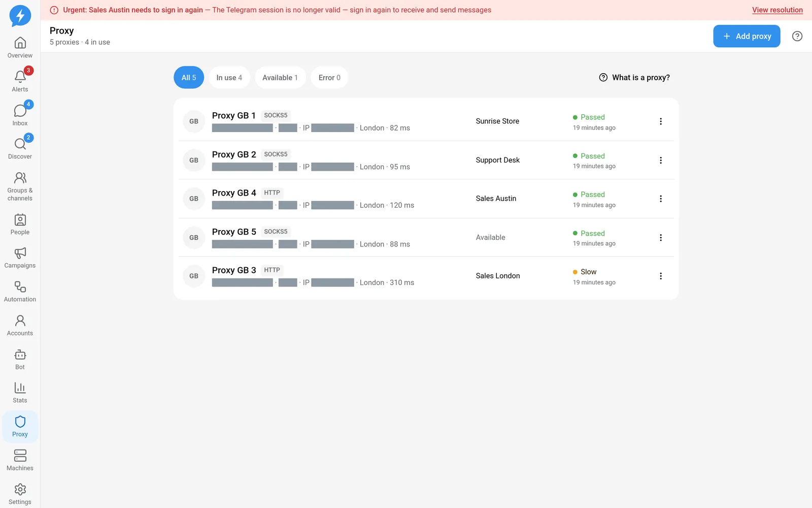Click the Add proxy button
Image resolution: width=812 pixels, height=508 pixels.
[747, 36]
